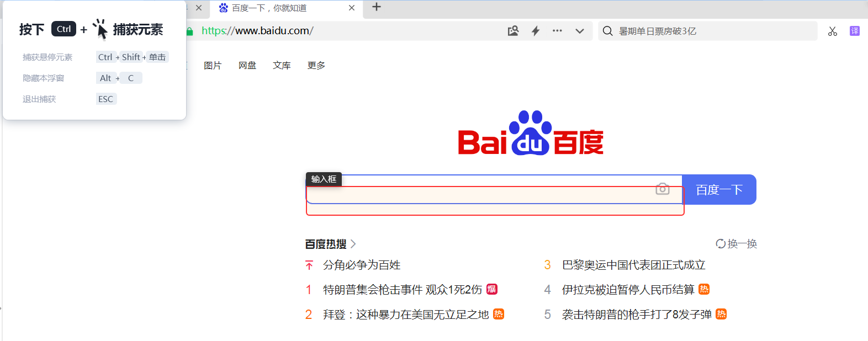Open hot search 分角必争为百姓

coord(362,265)
